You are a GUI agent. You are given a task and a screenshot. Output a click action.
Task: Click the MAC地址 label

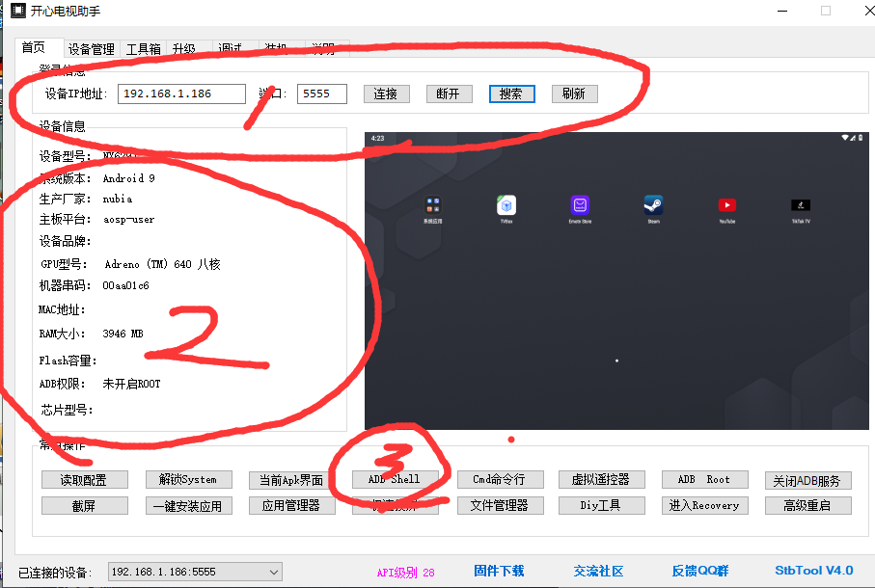tap(62, 309)
